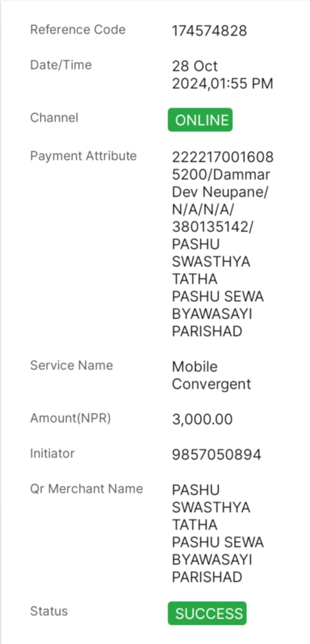The width and height of the screenshot is (310, 644).
Task: Click the Qr Merchant Name label
Action: click(87, 489)
